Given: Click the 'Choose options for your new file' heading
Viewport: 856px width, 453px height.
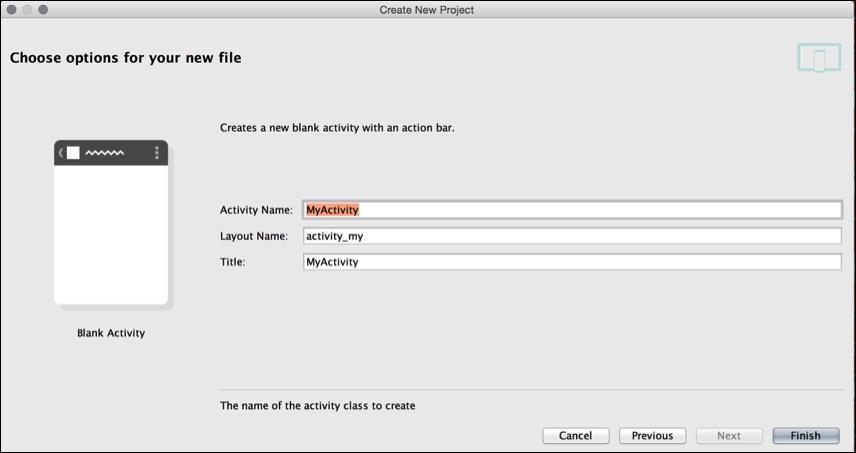Looking at the screenshot, I should tap(126, 57).
